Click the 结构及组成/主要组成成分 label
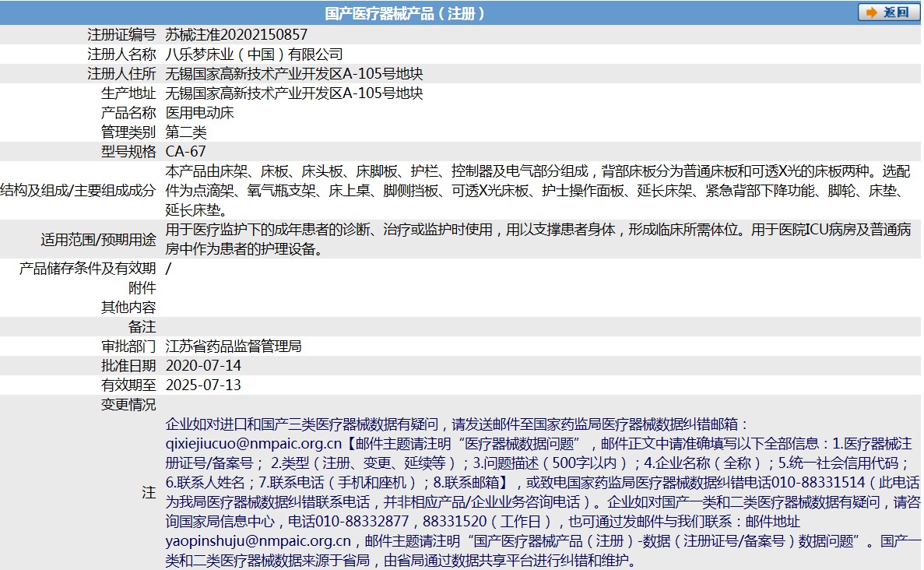 79,191
